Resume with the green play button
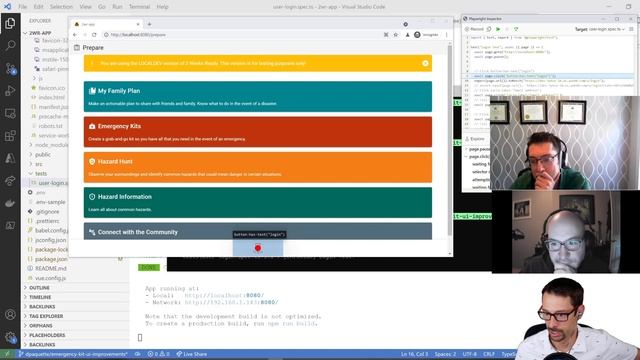This screenshot has height=360, width=640. pyautogui.click(x=498, y=29)
